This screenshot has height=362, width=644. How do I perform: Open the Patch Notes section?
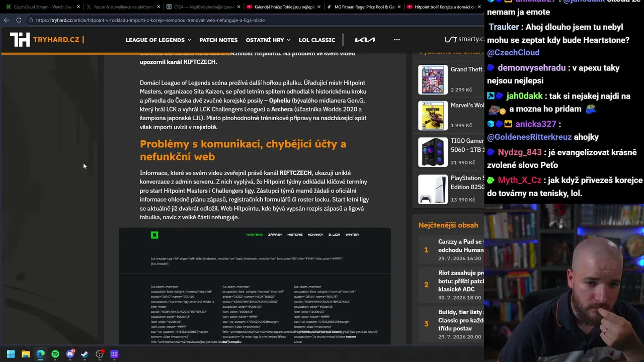click(x=218, y=40)
